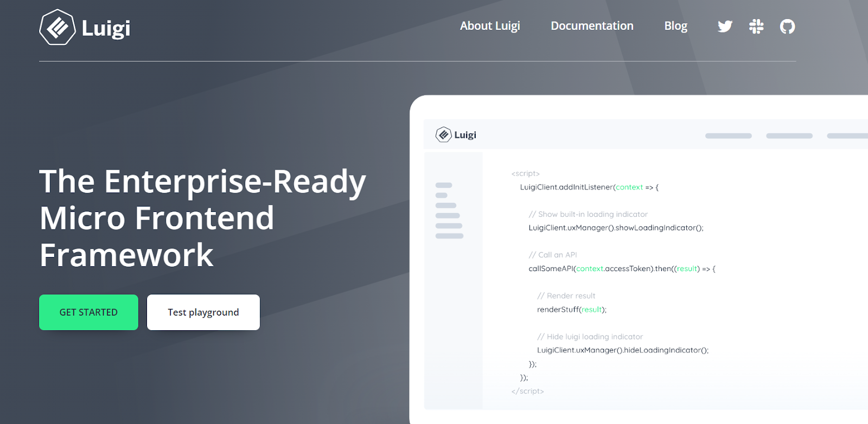The image size is (868, 424).
Task: Click the comment "// Render result"
Action: click(566, 295)
